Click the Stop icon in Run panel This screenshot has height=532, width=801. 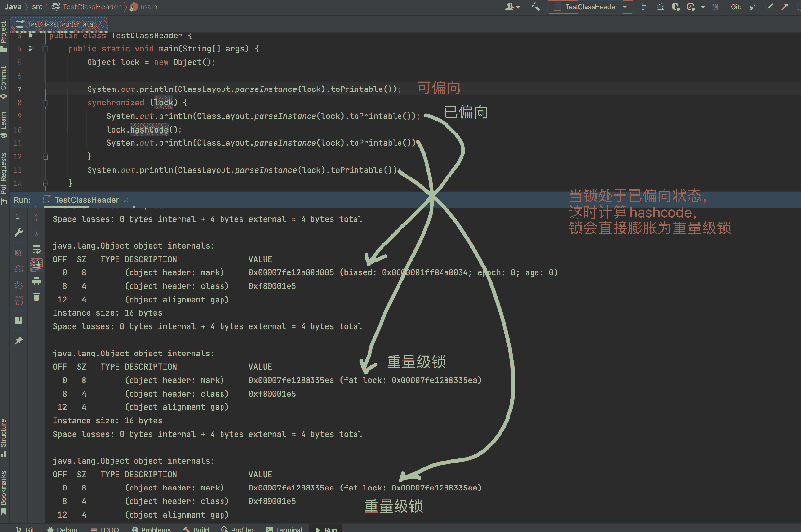(19, 253)
